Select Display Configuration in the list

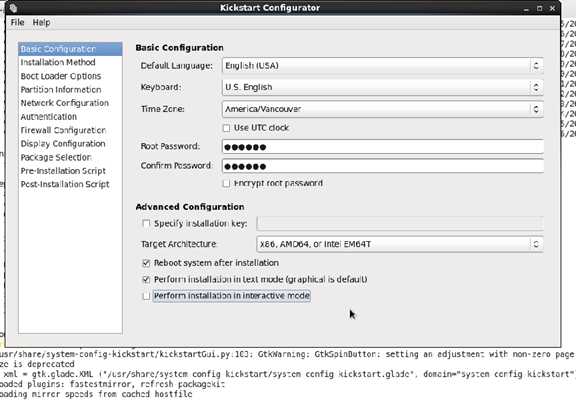(x=70, y=144)
